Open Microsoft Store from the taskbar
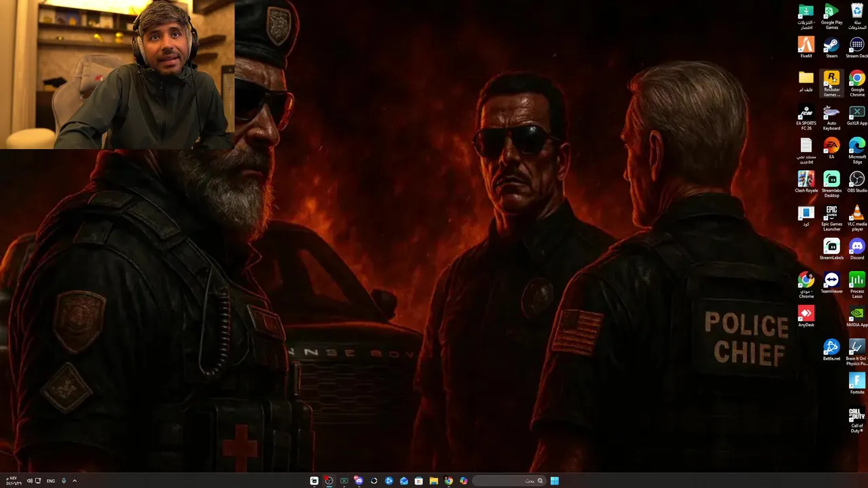The height and width of the screenshot is (488, 868). pos(418,481)
